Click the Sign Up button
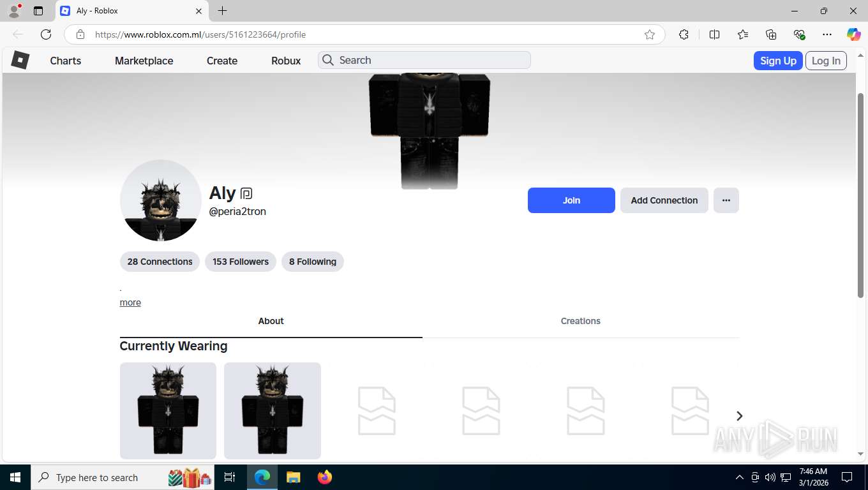Viewport: 868px width, 490px height. (778, 61)
